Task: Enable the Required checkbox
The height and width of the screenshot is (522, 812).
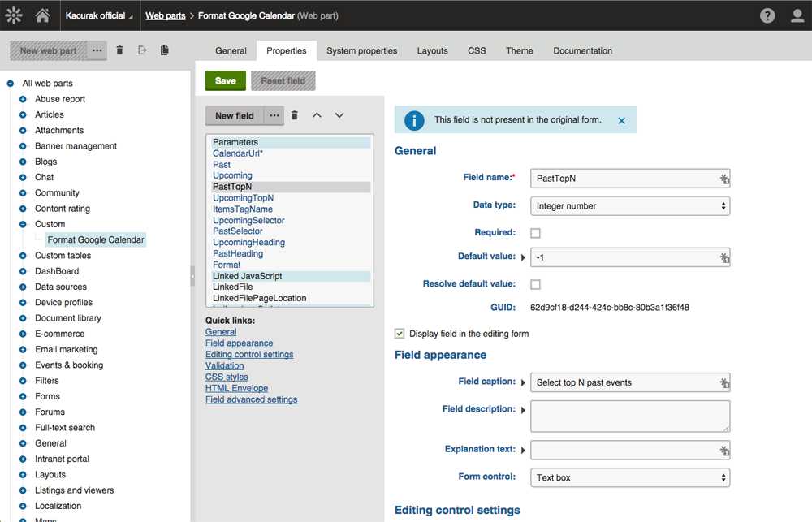Action: 535,233
